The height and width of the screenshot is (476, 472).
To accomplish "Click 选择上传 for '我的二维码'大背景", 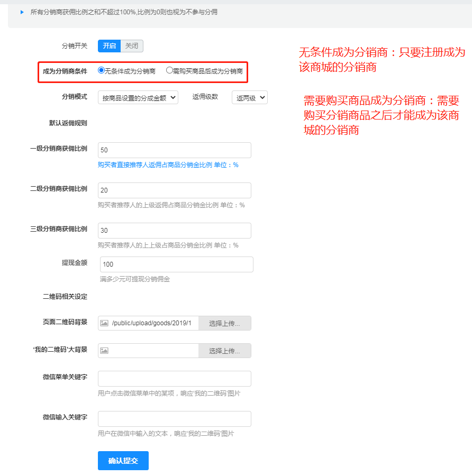I will tap(224, 351).
